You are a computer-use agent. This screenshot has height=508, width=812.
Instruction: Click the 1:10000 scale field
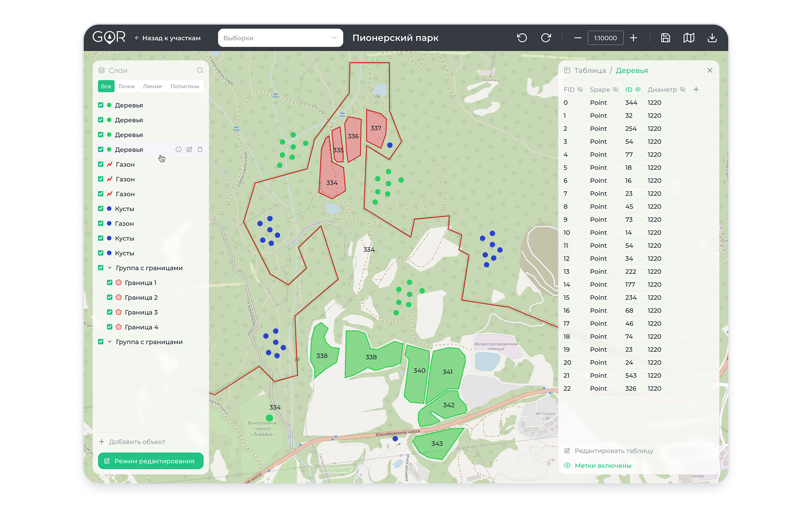(606, 38)
